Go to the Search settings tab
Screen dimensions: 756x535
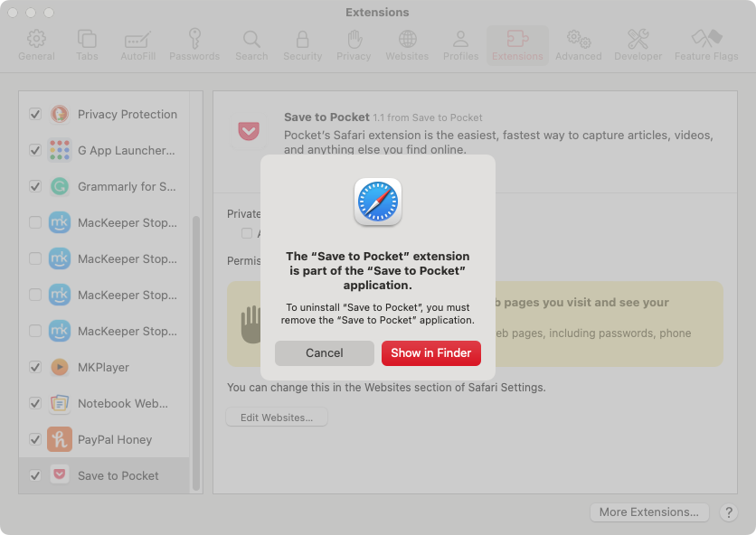pos(251,45)
